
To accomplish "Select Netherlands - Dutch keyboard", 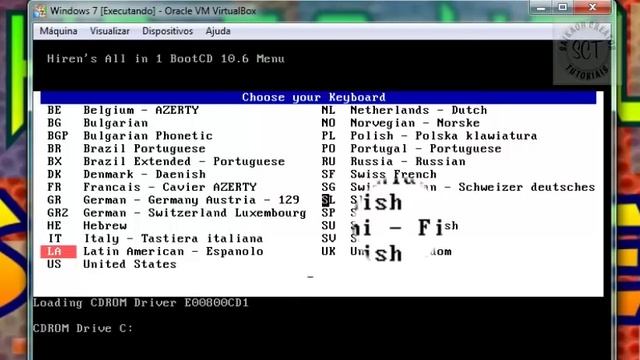I will point(404,110).
